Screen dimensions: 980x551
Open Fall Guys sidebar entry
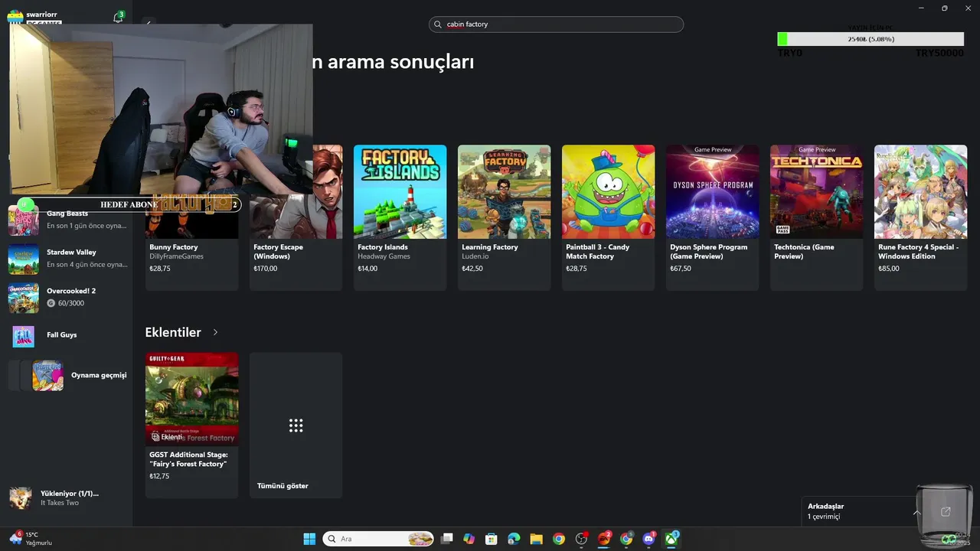click(x=67, y=335)
